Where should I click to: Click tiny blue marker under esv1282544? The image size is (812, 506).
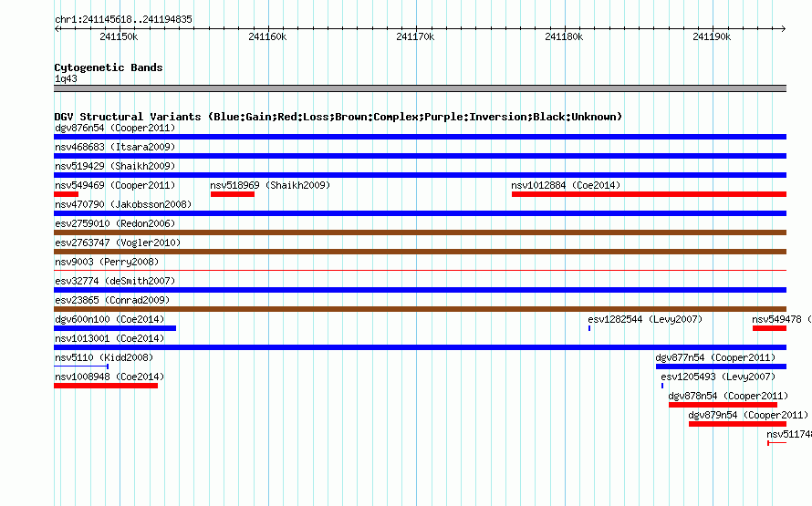589,328
